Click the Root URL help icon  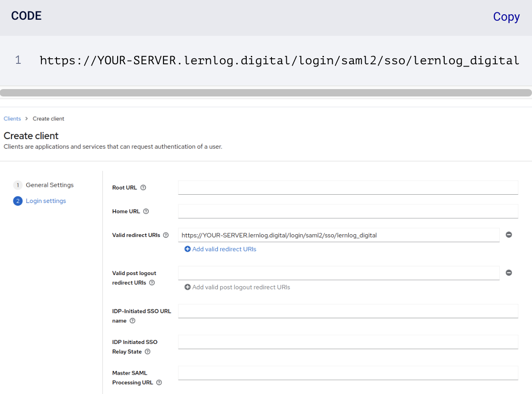coord(143,188)
